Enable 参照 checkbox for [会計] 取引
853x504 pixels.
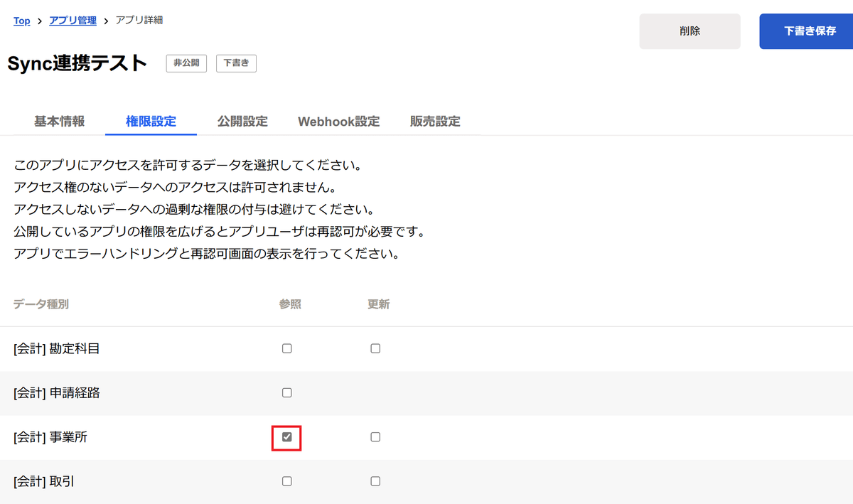click(286, 481)
